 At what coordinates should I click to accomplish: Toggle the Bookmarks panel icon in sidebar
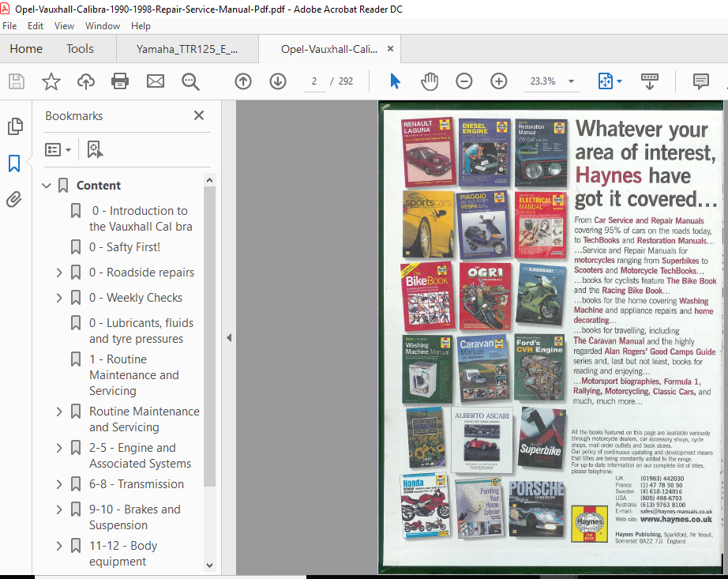tap(14, 164)
